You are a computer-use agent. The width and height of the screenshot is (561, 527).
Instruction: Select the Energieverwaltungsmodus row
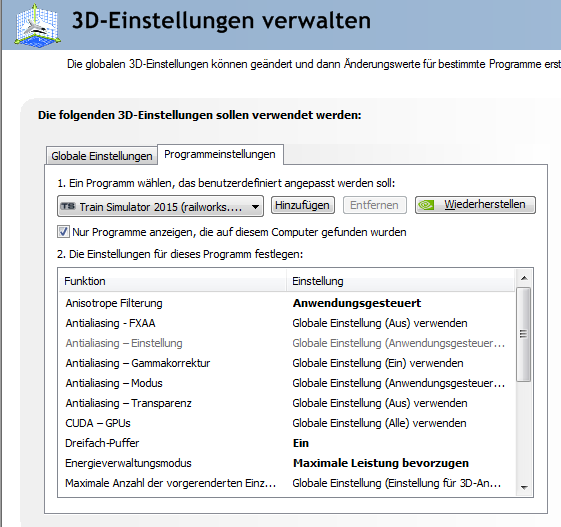tap(287, 463)
